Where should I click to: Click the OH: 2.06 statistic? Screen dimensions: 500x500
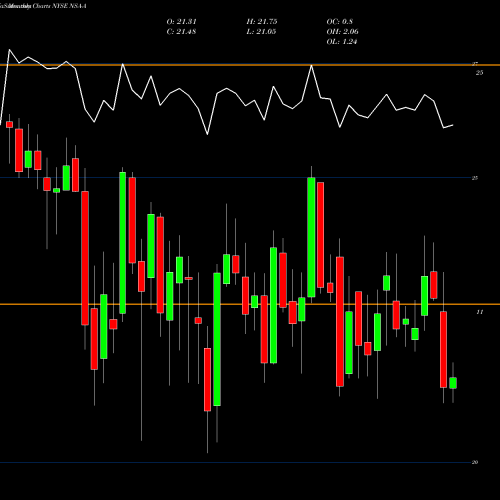342,32
